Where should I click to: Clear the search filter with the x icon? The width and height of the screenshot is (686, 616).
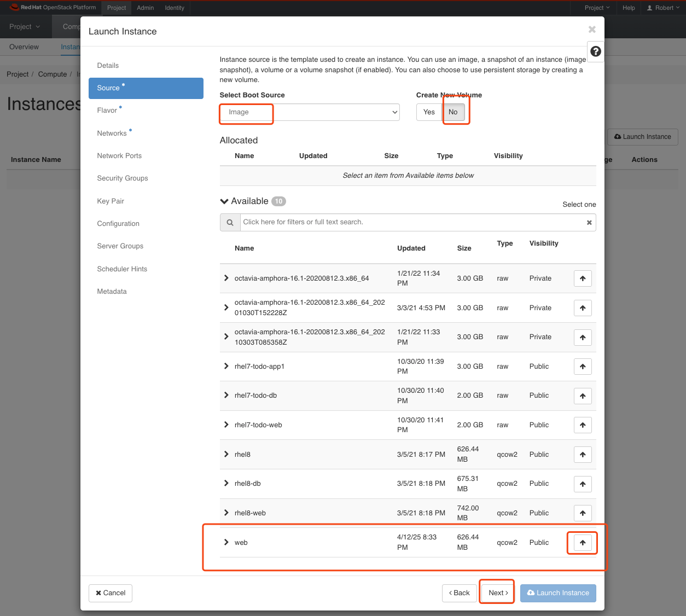(x=589, y=223)
